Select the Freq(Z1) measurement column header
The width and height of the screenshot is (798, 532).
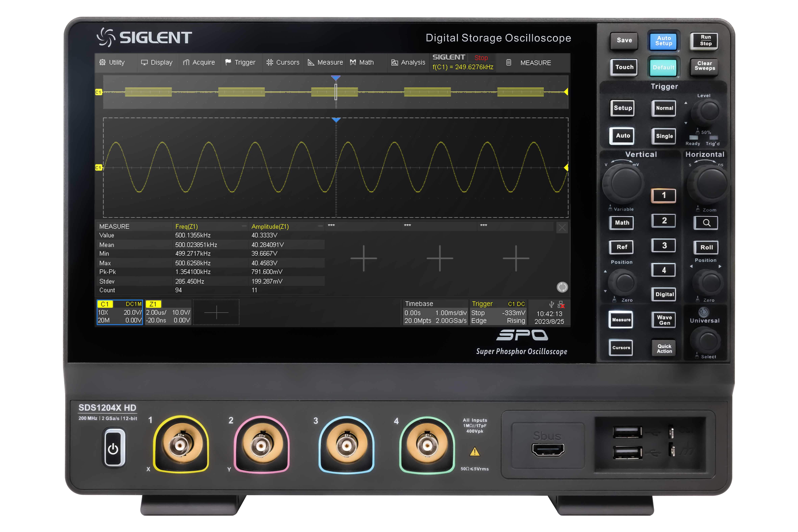tap(186, 226)
